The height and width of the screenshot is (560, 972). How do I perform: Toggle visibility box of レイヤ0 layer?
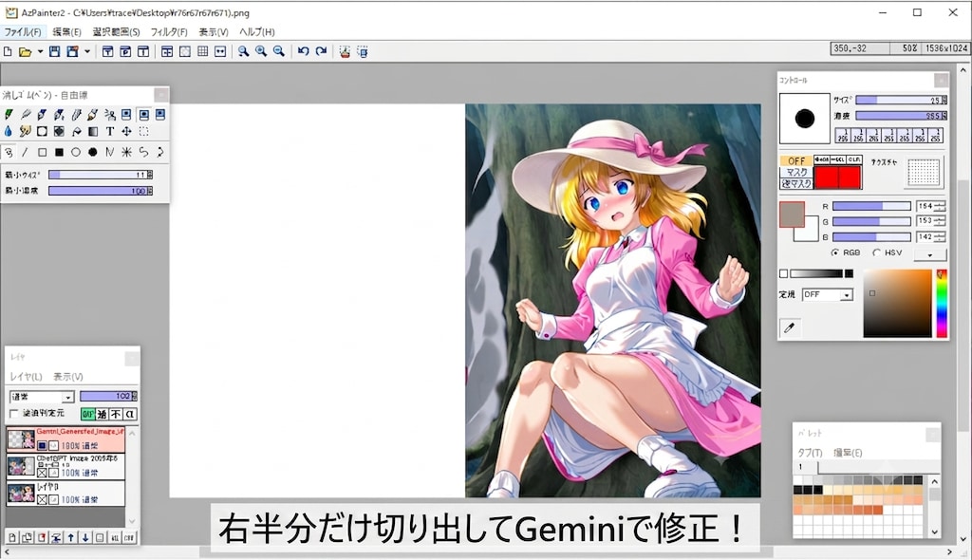[x=42, y=499]
